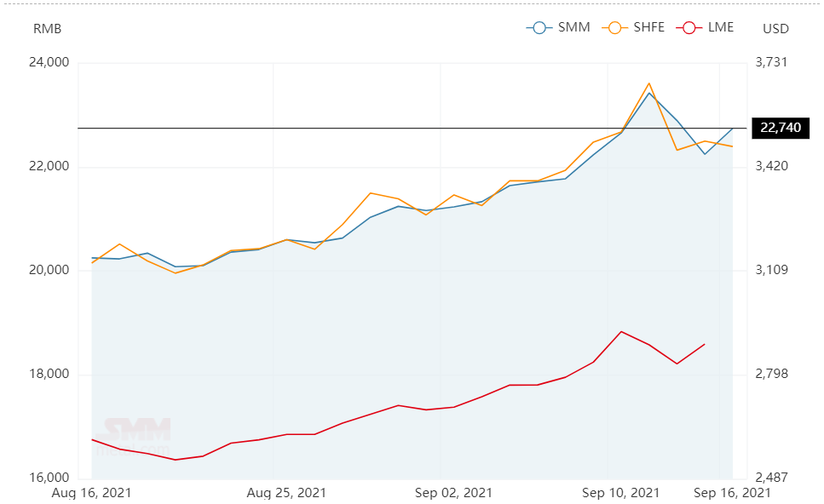Click the SHFE legend text label

pos(649,27)
